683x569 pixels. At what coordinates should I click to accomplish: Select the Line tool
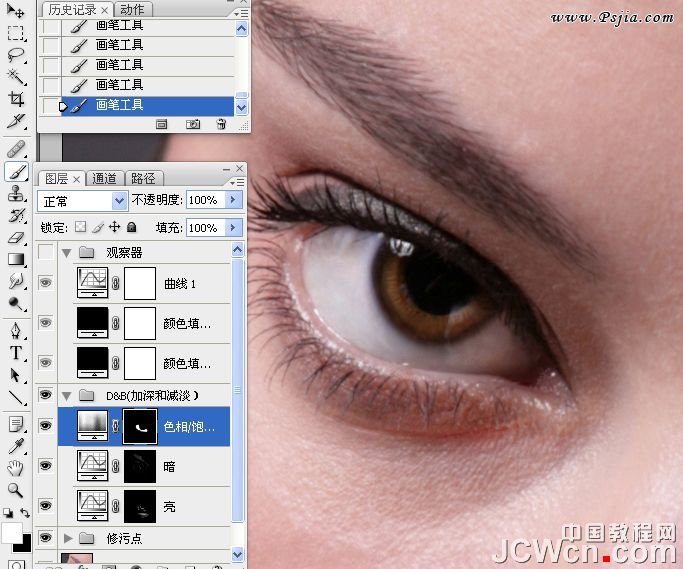[x=16, y=397]
